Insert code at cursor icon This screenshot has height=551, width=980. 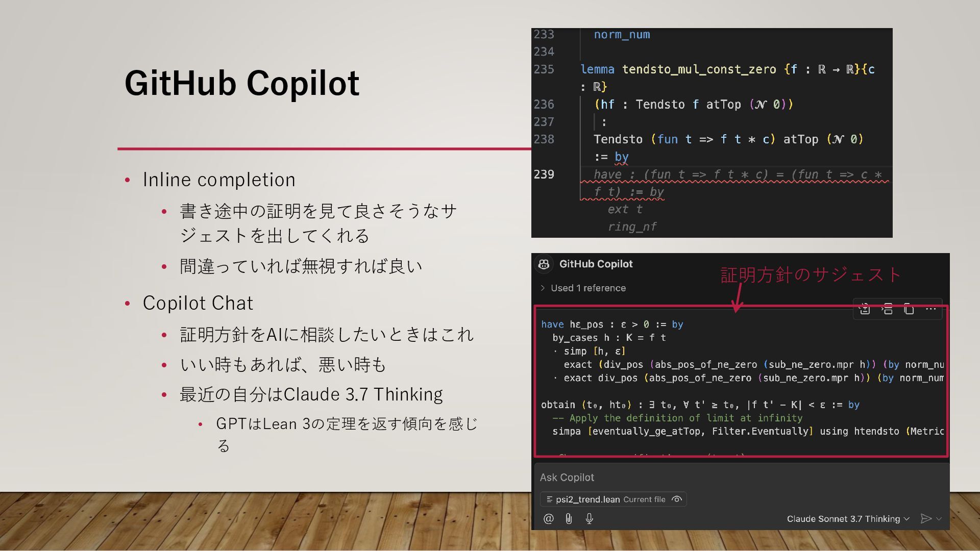tap(887, 309)
